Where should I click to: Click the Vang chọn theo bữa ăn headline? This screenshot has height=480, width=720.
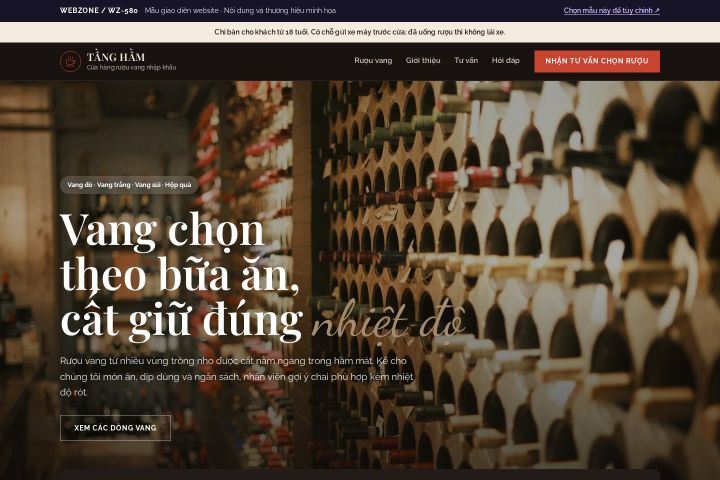pyautogui.click(x=181, y=276)
